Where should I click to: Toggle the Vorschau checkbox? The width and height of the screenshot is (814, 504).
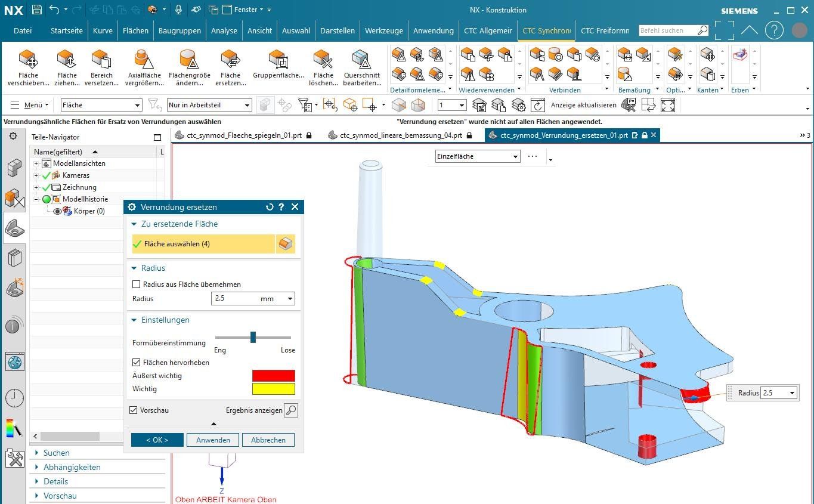[134, 410]
